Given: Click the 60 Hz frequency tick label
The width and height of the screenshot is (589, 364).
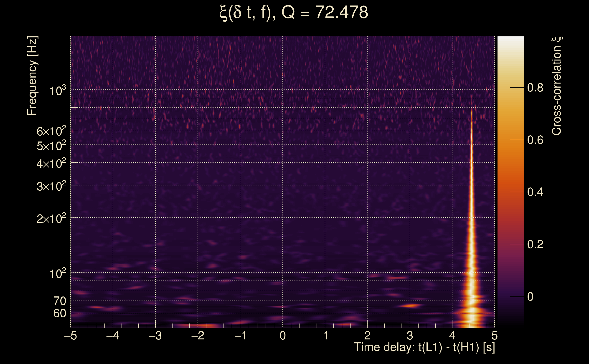Looking at the screenshot, I should pyautogui.click(x=59, y=313).
